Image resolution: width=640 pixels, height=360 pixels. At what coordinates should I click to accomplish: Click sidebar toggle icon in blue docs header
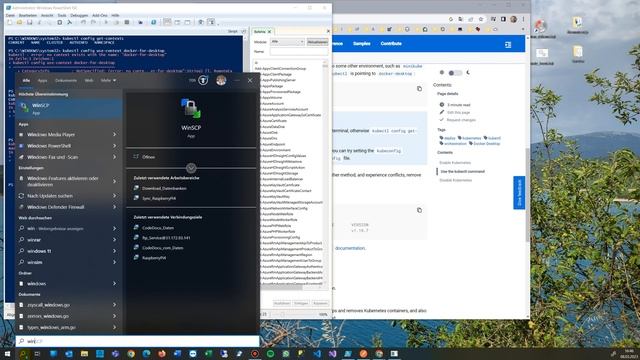(x=508, y=44)
